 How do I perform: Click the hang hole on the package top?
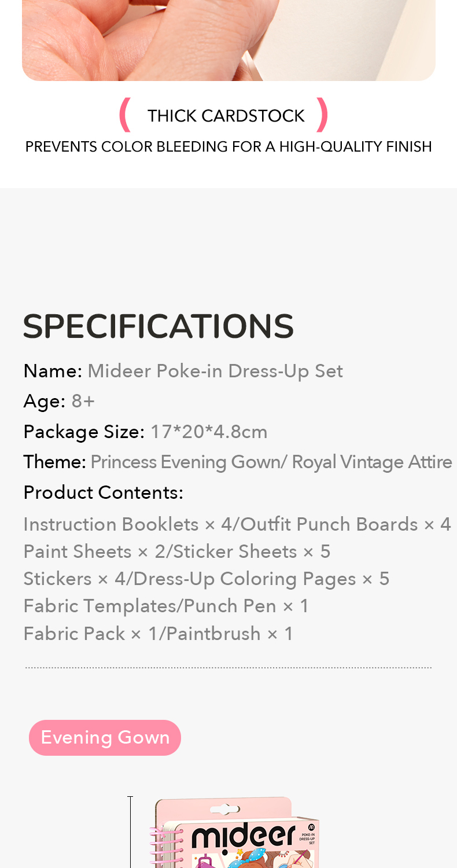point(225,809)
